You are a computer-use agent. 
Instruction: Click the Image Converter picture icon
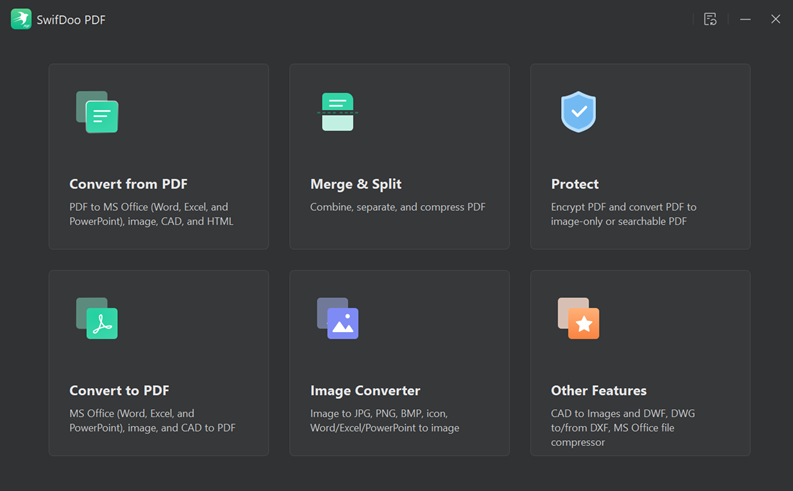pos(338,318)
